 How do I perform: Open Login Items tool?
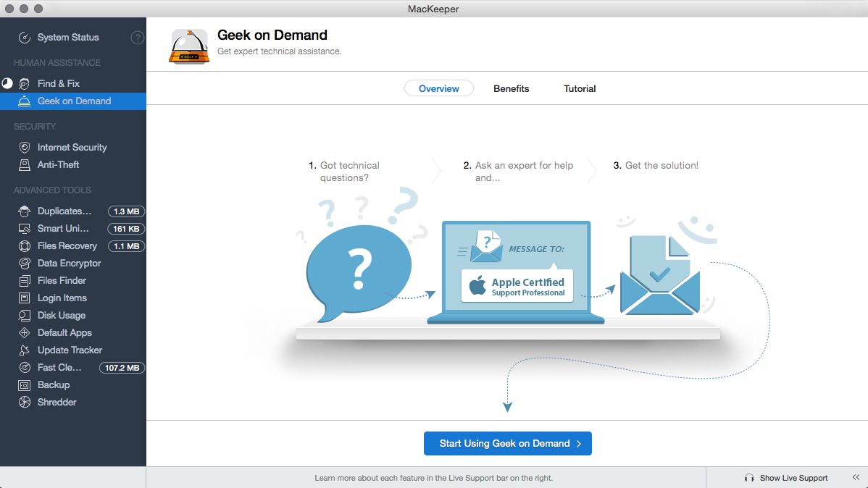(62, 298)
